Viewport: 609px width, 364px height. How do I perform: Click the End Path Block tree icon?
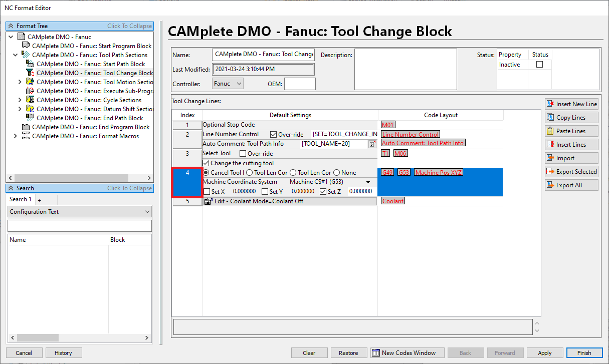click(x=30, y=118)
